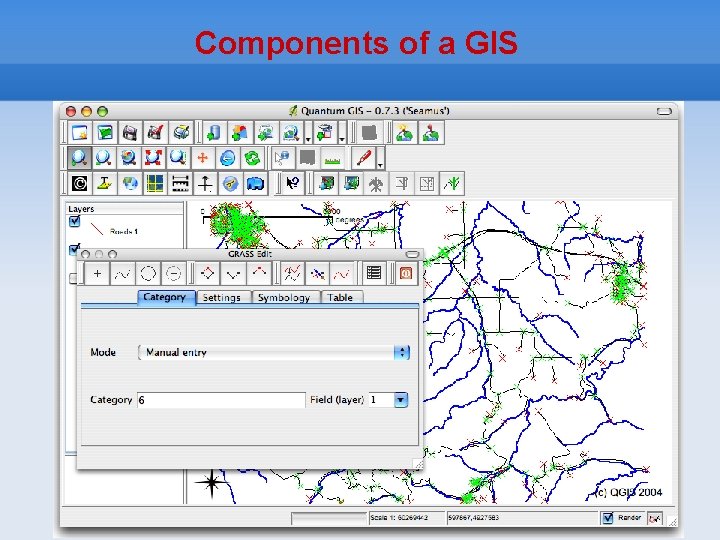Click the Scale readout in status bar

click(406, 518)
